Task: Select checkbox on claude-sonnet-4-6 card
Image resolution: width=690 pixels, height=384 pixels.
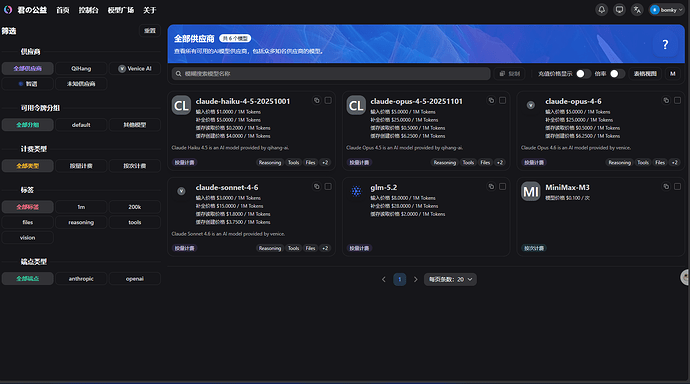Action: [328, 187]
